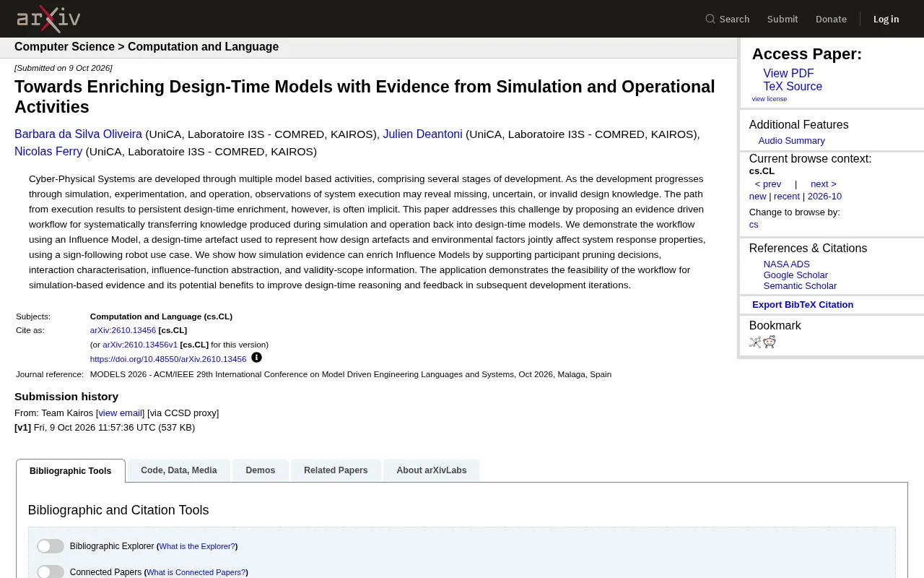Click the arXiv logo
Viewport: 924px width, 578px height.
(48, 19)
